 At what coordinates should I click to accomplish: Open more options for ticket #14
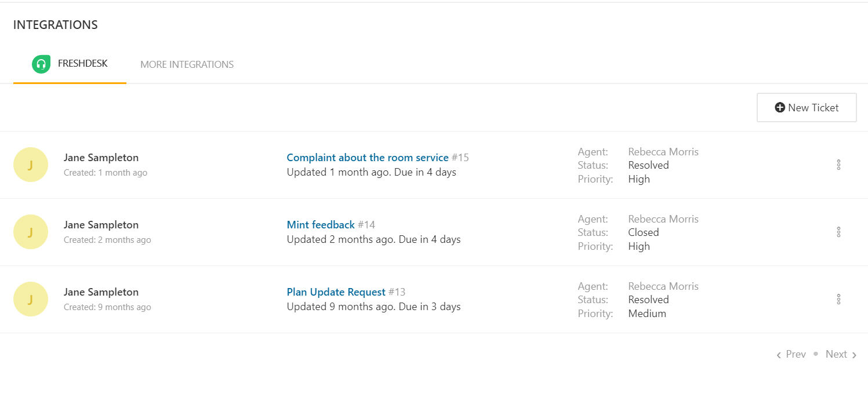point(838,232)
